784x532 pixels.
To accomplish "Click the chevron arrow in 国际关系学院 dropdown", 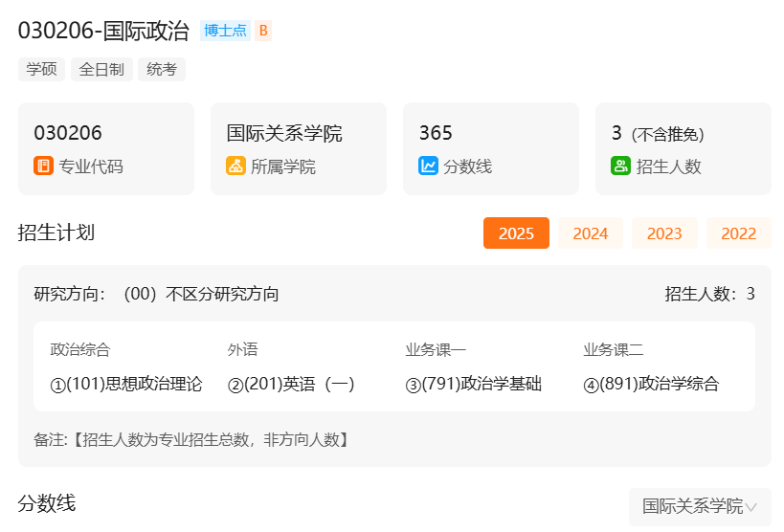I will click(x=751, y=507).
